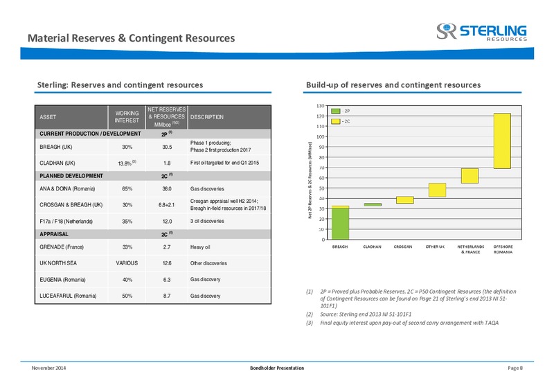
Task: Click heading 'Sterling: Reserves and contingent resources'
Action: 120,84
